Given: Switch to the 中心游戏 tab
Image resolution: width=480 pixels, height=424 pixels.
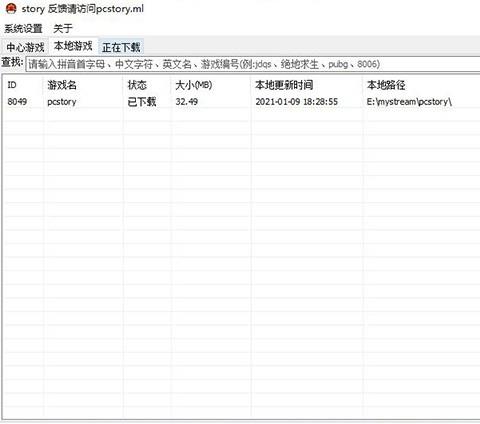Looking at the screenshot, I should click(x=25, y=47).
